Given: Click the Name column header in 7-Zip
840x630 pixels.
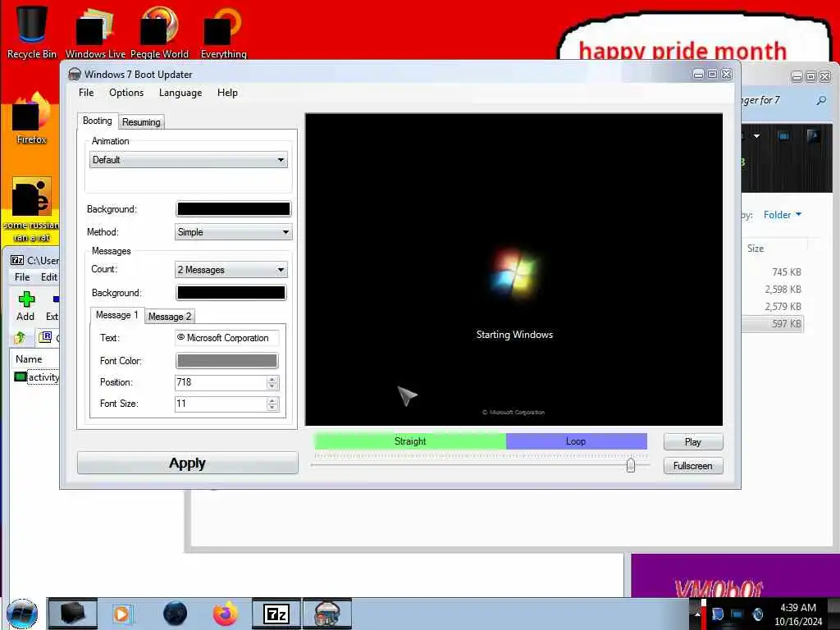Looking at the screenshot, I should coord(29,359).
